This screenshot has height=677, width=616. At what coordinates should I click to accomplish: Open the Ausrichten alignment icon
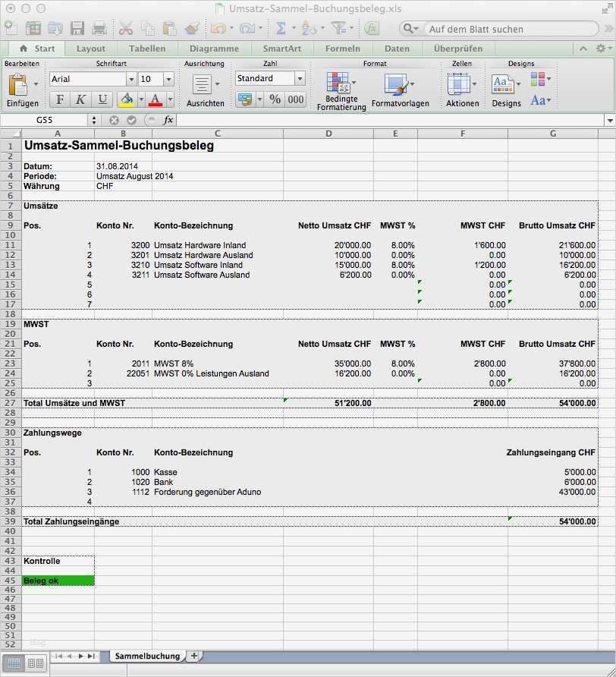[202, 85]
